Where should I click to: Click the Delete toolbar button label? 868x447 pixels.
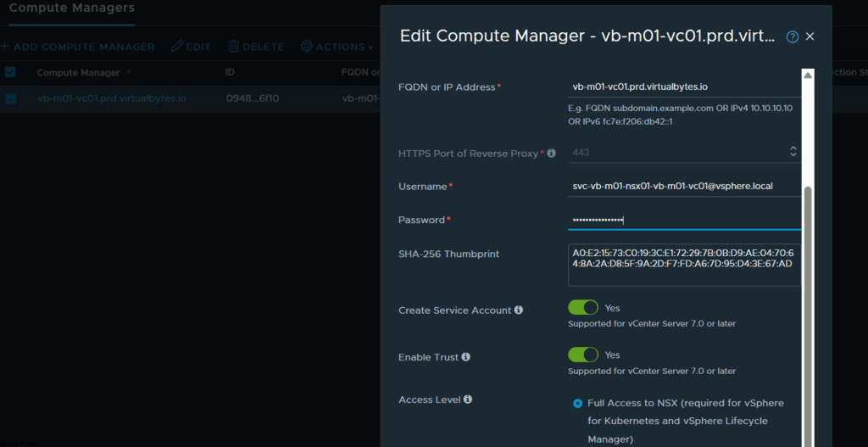[x=263, y=47]
